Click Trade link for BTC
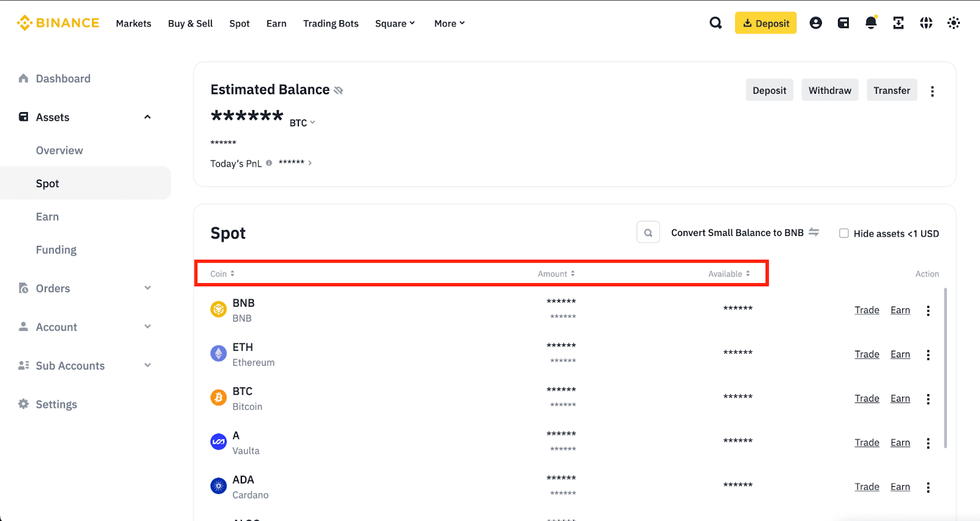Viewport: 980px width, 521px height. coord(867,398)
